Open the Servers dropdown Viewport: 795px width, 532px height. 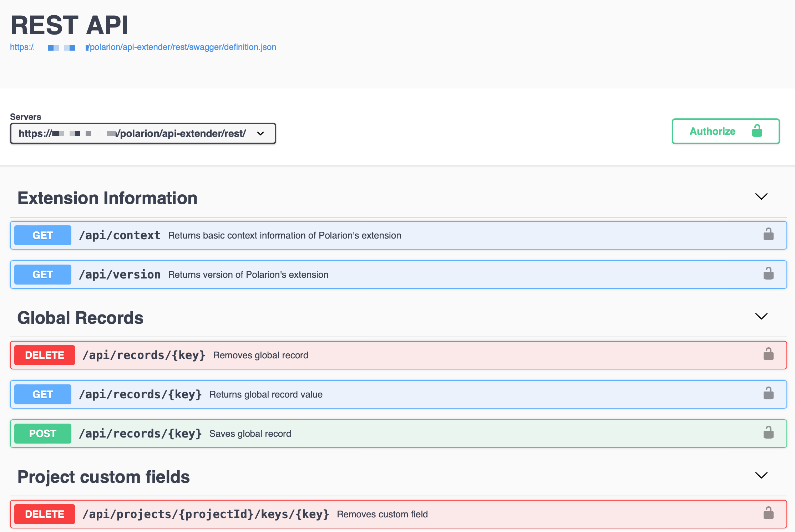[260, 133]
